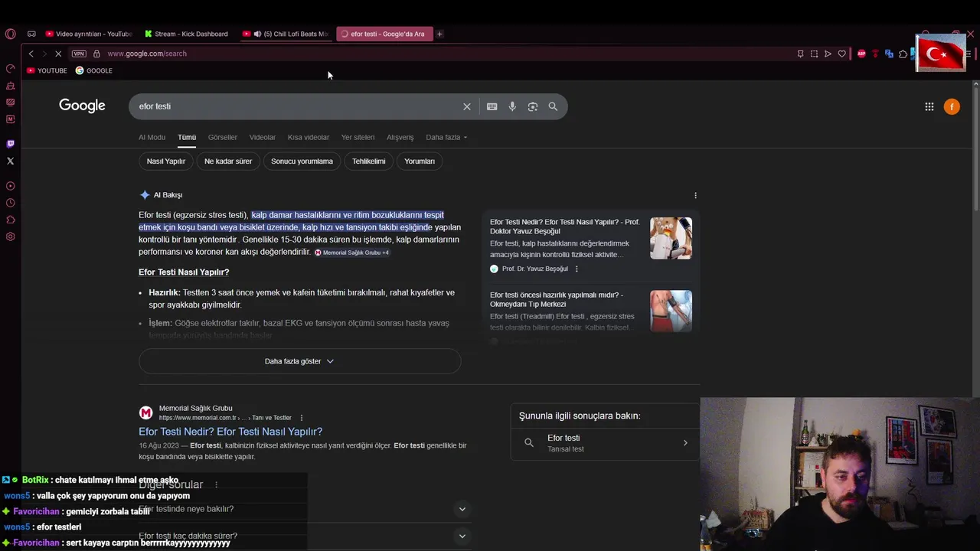
Task: Open the GOOGLE bookmark
Action: 93,70
